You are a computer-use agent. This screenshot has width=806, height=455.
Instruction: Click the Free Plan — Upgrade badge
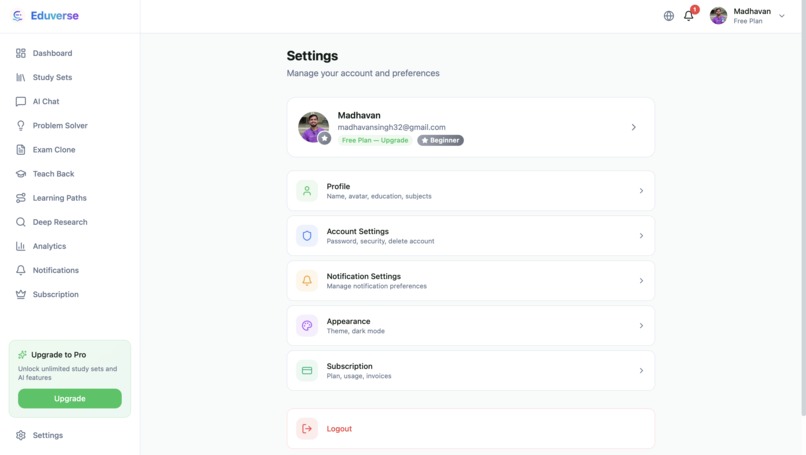pyautogui.click(x=375, y=140)
